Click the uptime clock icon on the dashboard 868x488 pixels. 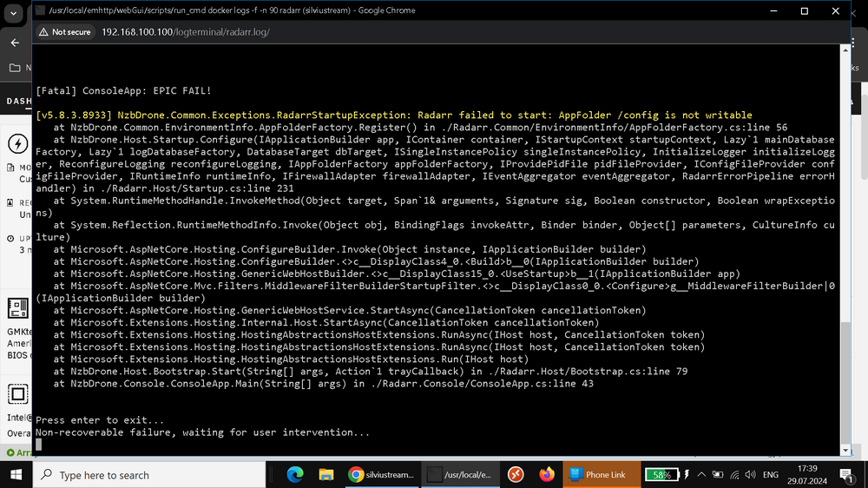10,238
